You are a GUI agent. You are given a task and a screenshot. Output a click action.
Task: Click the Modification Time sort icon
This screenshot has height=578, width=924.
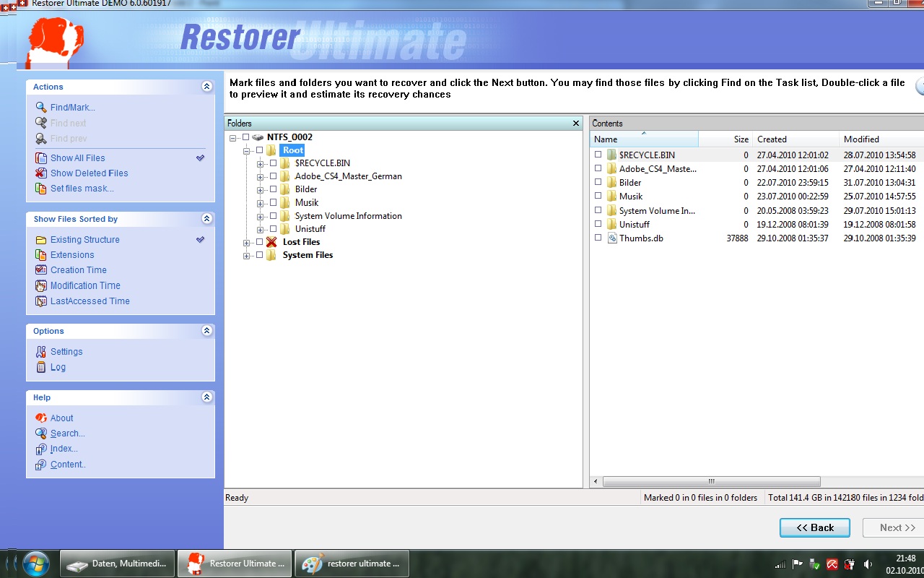click(41, 285)
